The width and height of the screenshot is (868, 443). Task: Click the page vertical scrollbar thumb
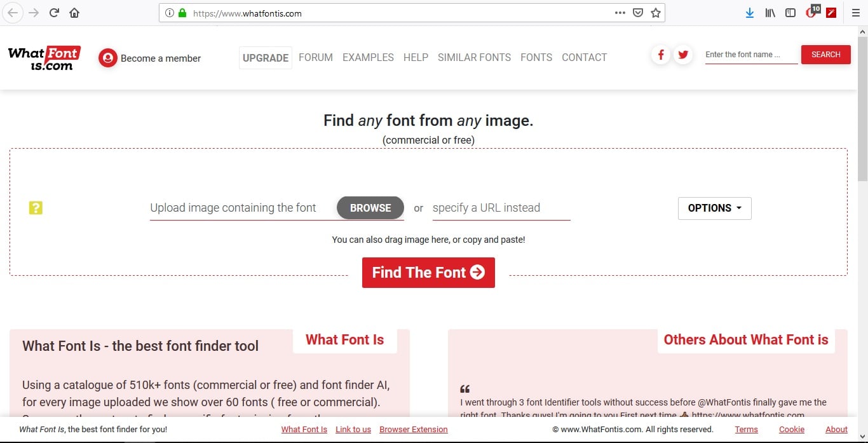[x=862, y=108]
